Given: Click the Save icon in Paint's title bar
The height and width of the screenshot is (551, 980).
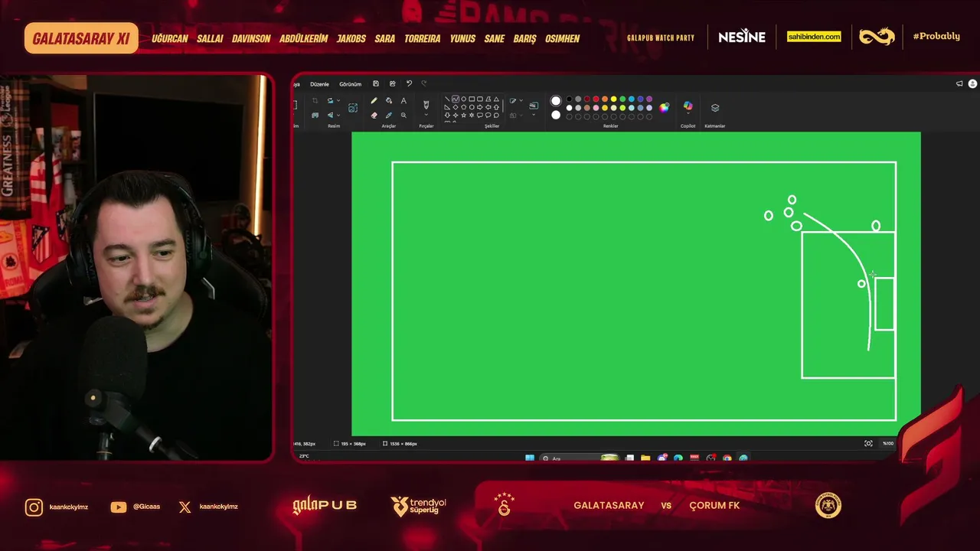Looking at the screenshot, I should tap(376, 84).
